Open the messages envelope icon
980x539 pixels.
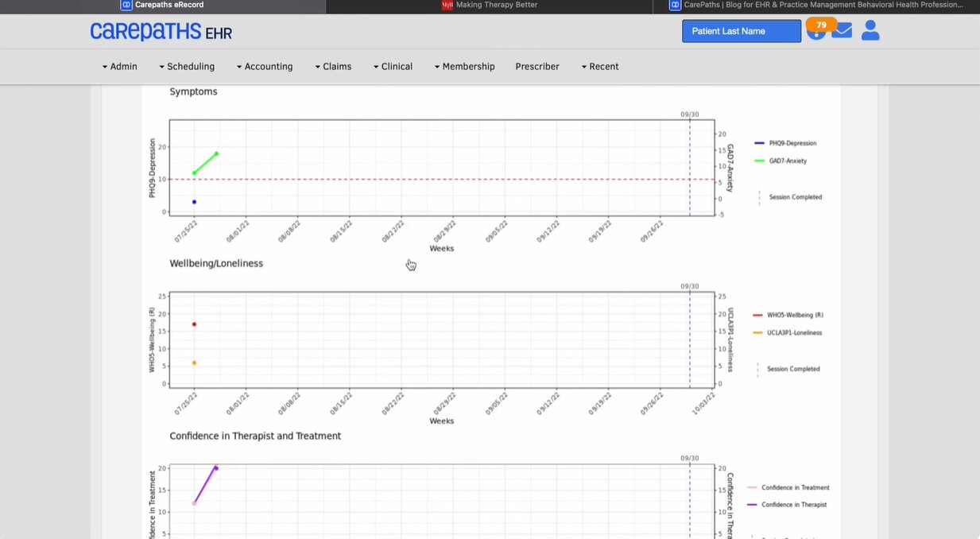point(842,32)
